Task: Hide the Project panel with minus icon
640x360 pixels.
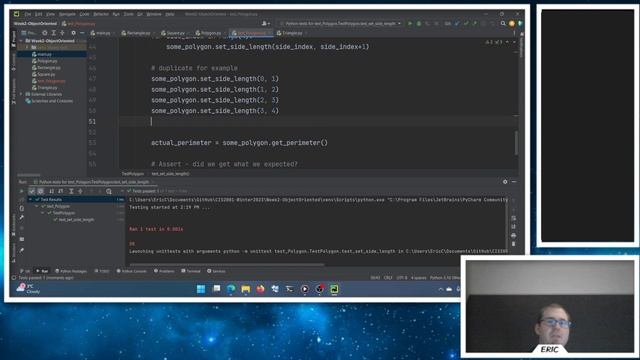Action: click(82, 33)
